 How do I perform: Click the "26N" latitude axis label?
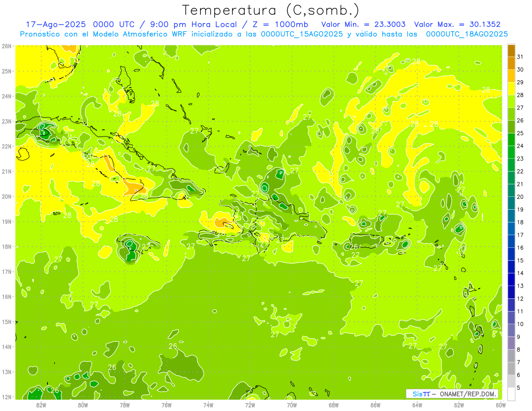point(7,46)
